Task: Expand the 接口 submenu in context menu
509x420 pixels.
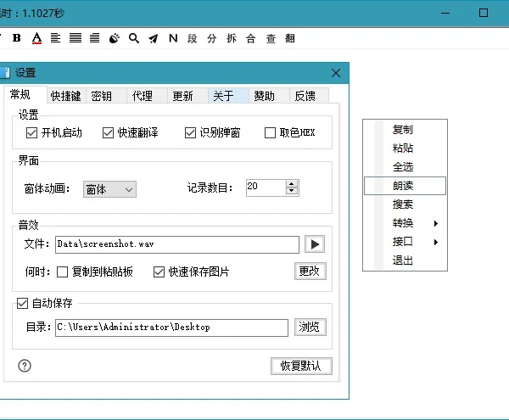Action: pos(404,242)
